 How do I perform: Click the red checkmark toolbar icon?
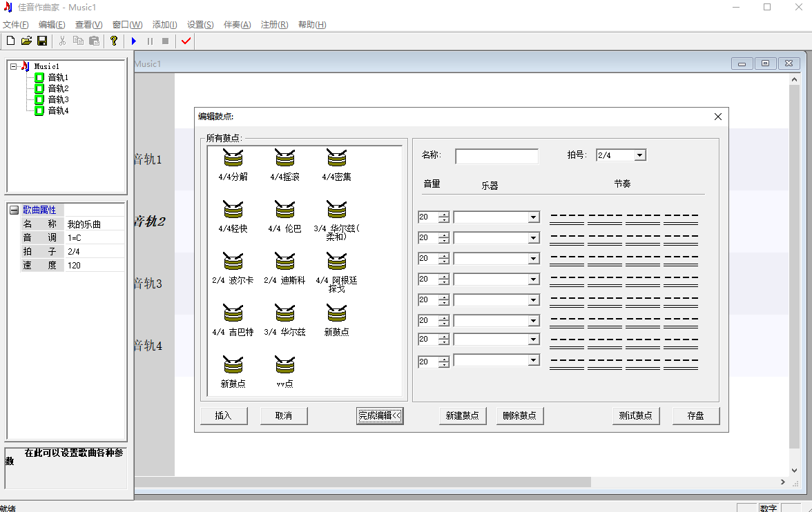click(x=186, y=41)
